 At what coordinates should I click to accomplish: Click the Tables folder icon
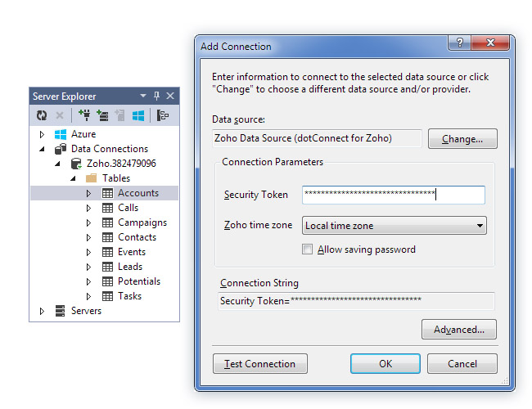92,178
